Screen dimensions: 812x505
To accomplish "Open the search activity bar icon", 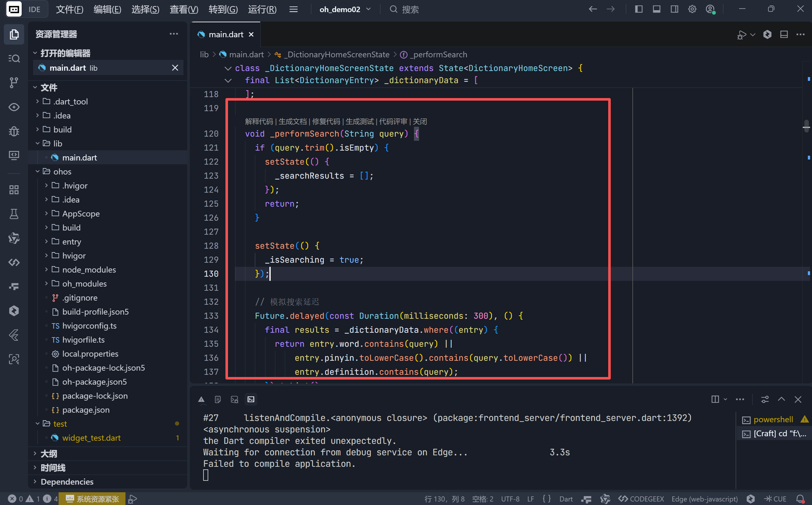I will (14, 59).
